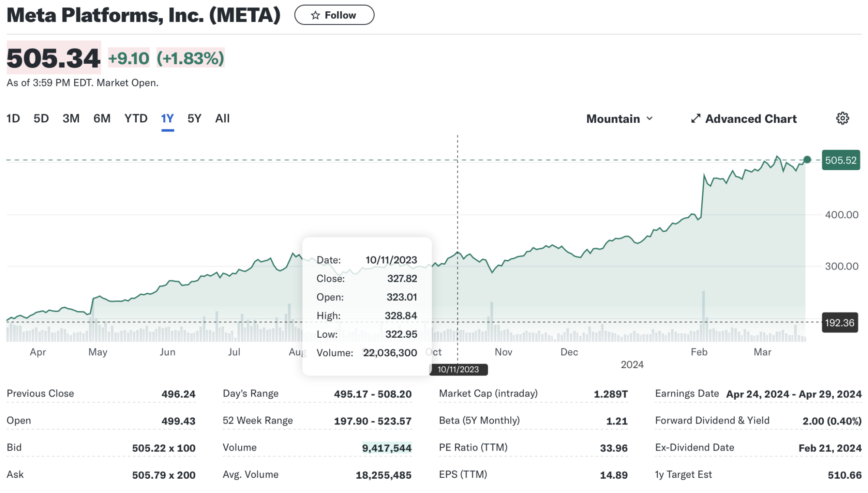Viewport: 868px width, 493px height.
Task: Switch chart to YTD range
Action: 135,118
